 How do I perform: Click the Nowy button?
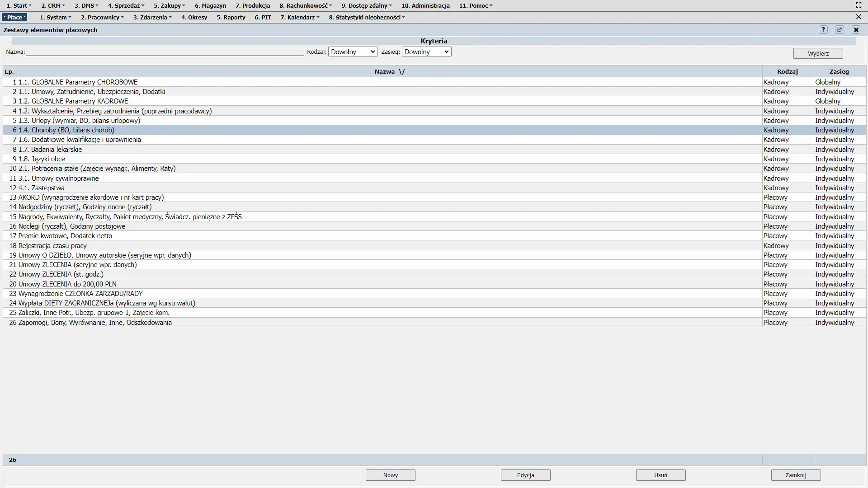[390, 475]
